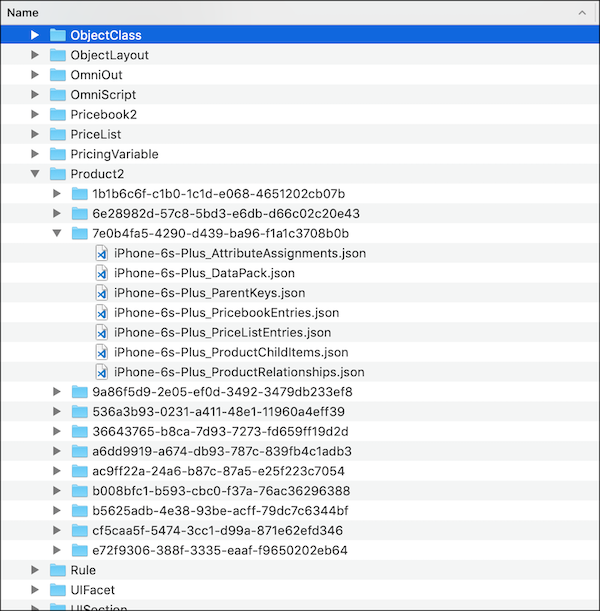Expand the b5625adb-4e38 folder triangle
The height and width of the screenshot is (611, 600).
pos(57,510)
